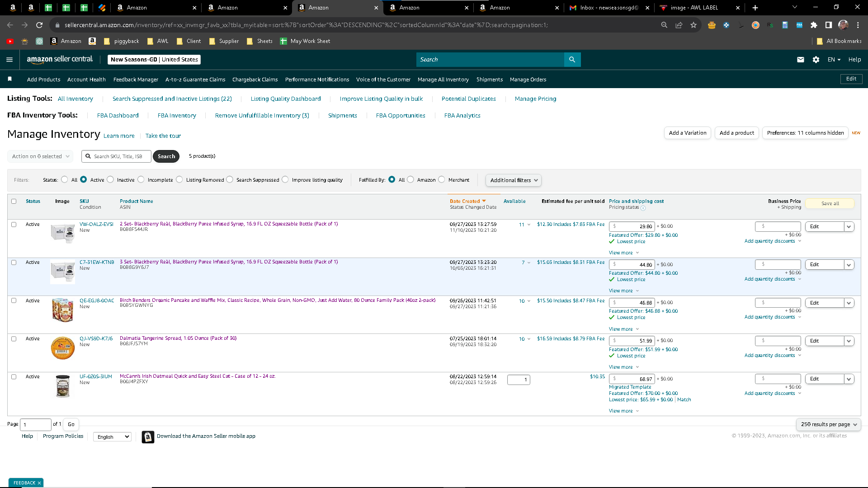Click the price field showing 68.97

point(632,379)
